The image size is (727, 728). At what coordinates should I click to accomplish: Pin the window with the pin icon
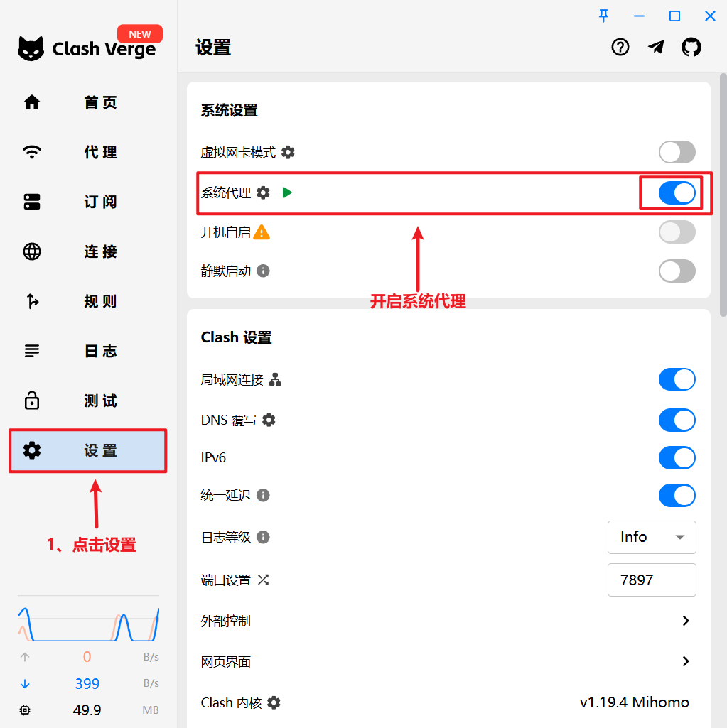[604, 16]
